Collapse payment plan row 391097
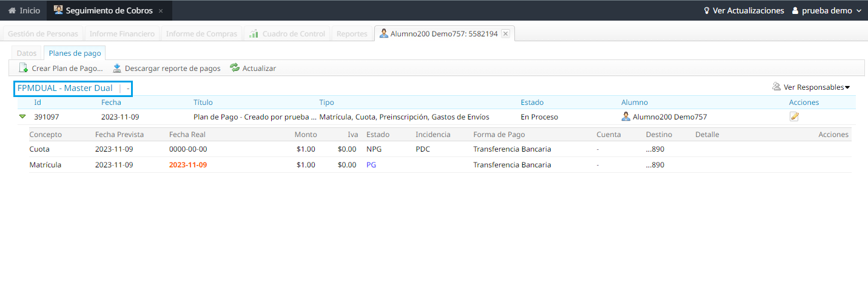The width and height of the screenshot is (868, 282). [x=22, y=116]
